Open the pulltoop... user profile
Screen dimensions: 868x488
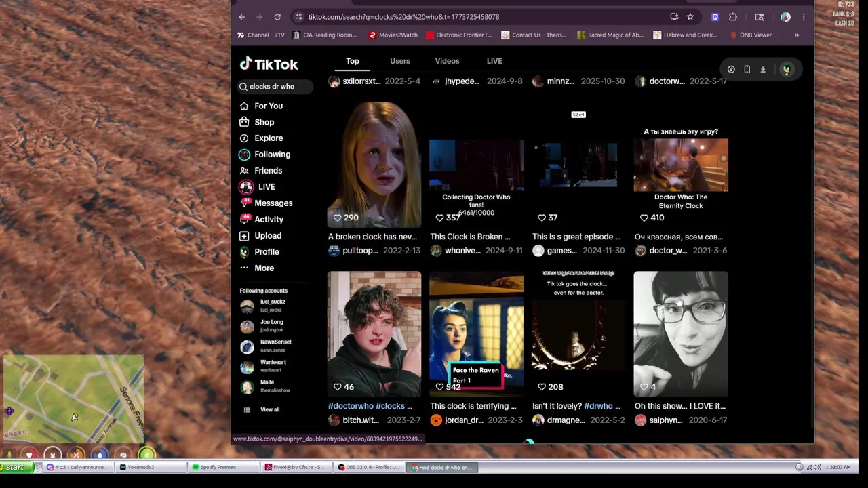pos(360,251)
